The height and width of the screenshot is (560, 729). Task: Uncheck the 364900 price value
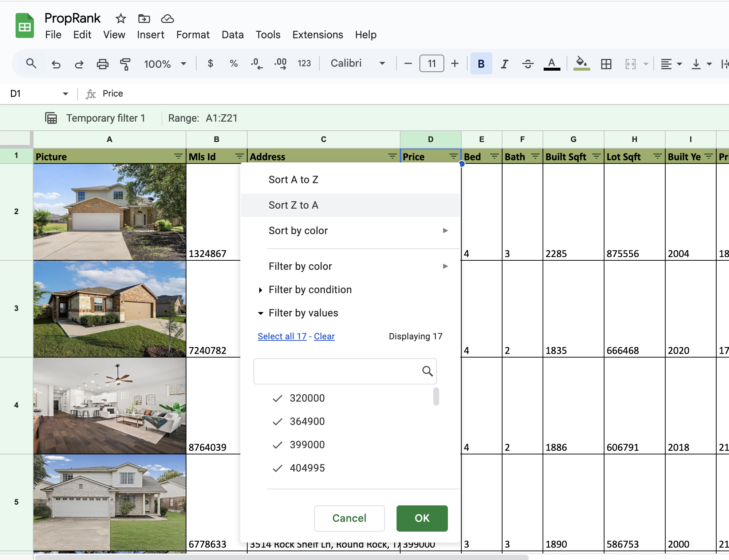pyautogui.click(x=277, y=421)
